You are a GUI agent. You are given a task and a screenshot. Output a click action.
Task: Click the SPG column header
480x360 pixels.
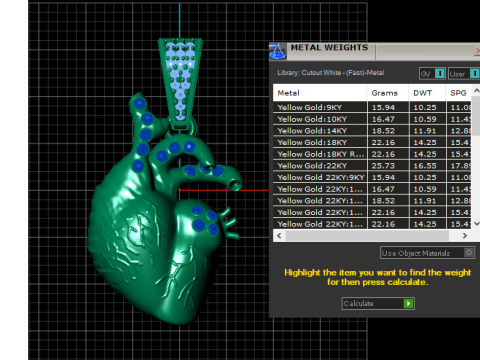(x=459, y=93)
